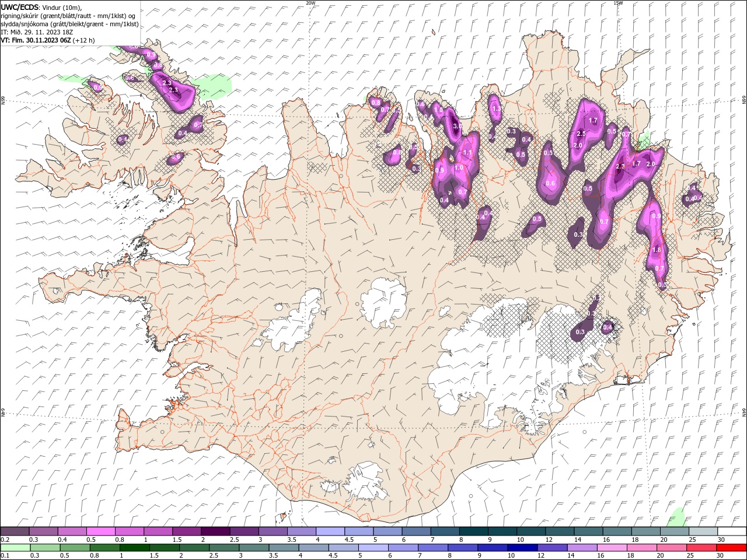Click the '0.1' label on the lower rain legend
The image size is (747, 560).
click(5, 555)
